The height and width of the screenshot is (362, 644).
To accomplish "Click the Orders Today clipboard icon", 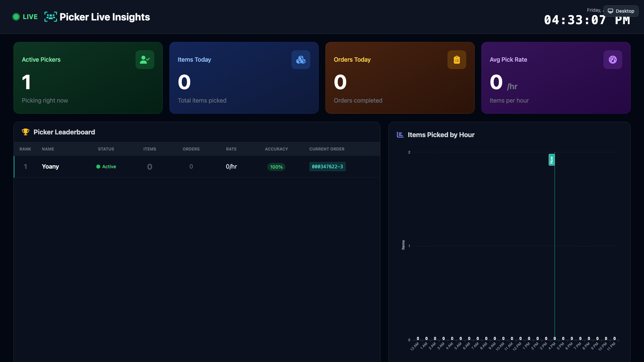I will pos(457,60).
